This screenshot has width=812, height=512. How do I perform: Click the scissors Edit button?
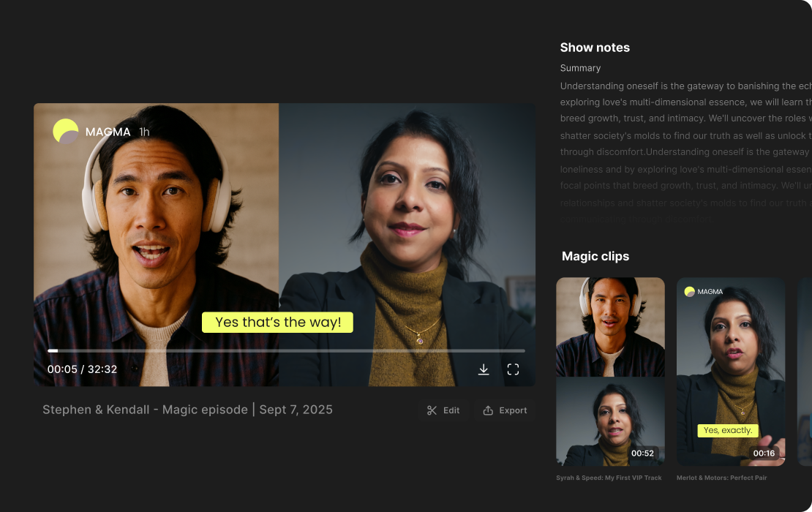click(443, 410)
